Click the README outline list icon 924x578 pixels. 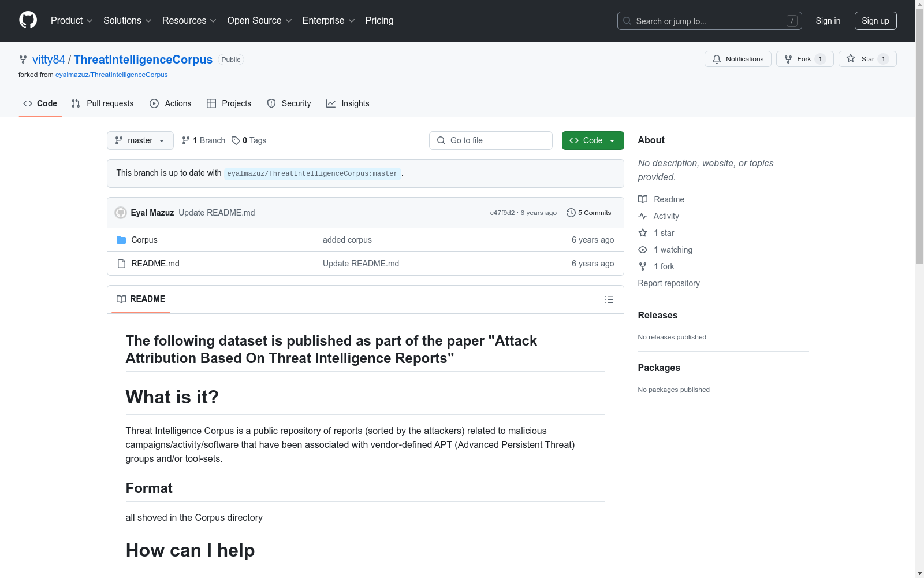609,299
